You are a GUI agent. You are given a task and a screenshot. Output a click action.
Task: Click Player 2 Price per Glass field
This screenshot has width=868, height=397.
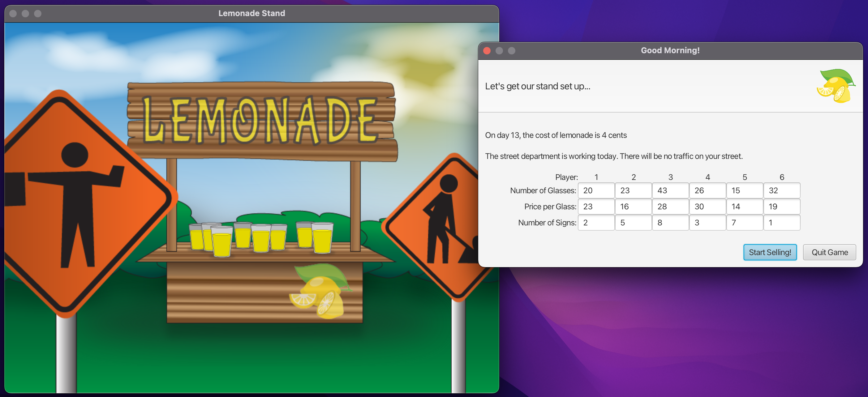pos(633,207)
